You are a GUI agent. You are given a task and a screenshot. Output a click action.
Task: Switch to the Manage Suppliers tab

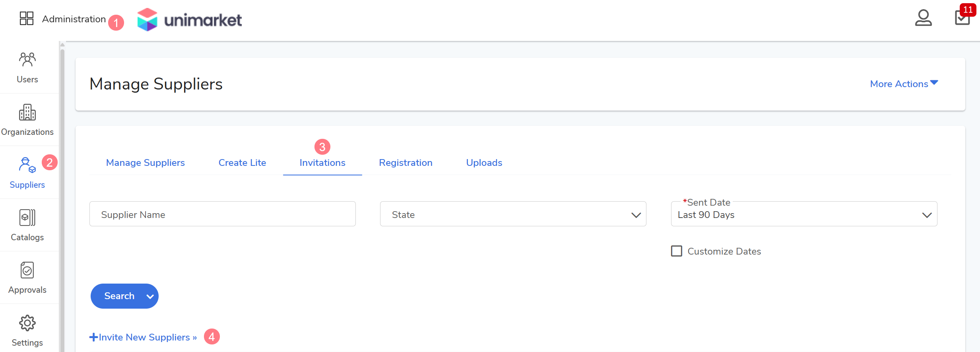pos(146,163)
